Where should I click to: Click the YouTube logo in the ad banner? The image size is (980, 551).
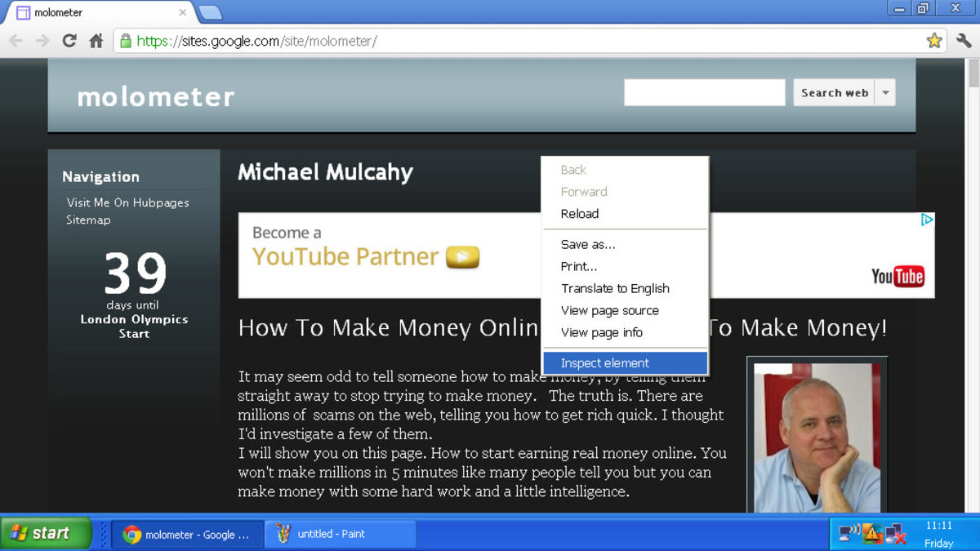898,276
